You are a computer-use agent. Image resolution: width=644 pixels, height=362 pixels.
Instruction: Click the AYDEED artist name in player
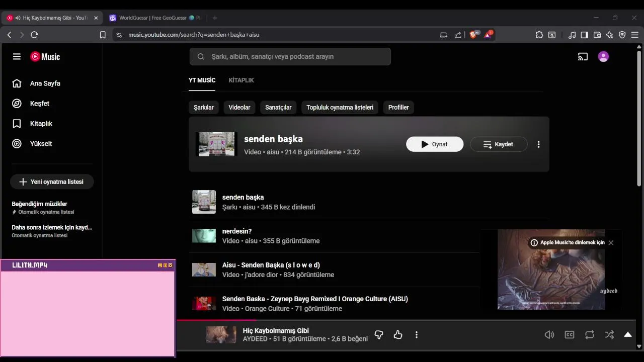(x=255, y=339)
